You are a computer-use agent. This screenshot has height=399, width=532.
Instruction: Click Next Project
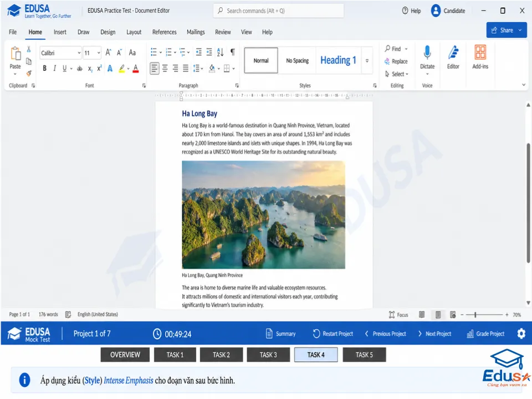434,334
